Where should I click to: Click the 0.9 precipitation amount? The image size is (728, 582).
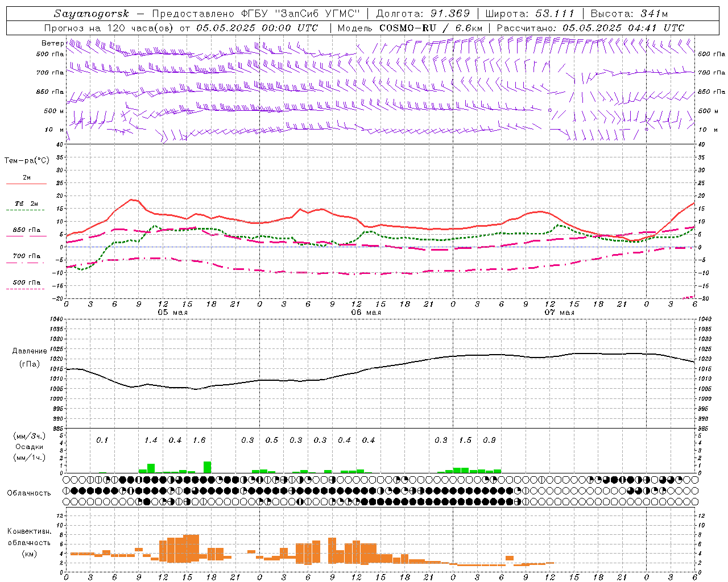tap(489, 440)
